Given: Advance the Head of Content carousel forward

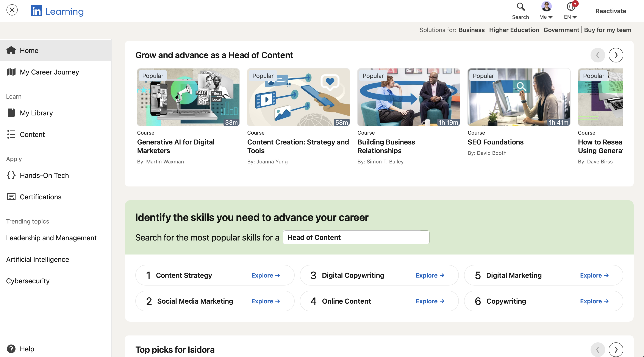Looking at the screenshot, I should tap(616, 55).
